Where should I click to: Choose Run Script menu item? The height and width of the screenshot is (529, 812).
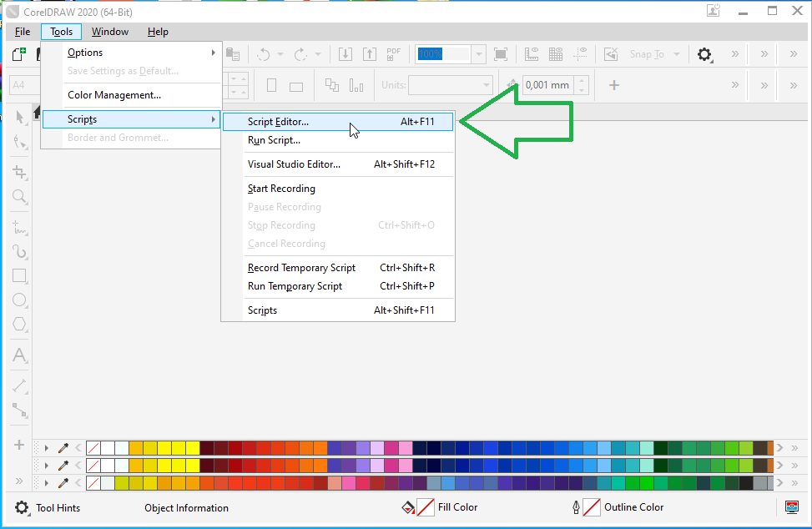click(x=338, y=140)
